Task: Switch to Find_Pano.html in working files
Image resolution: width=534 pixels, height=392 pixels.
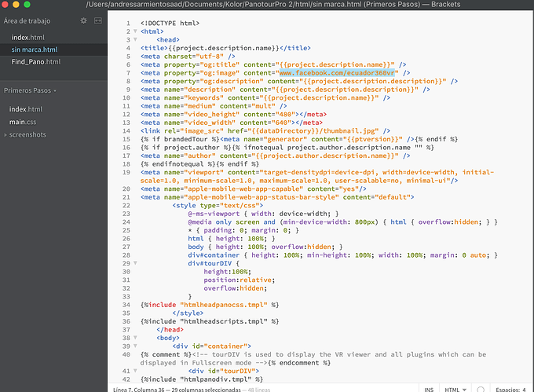Action: click(35, 61)
